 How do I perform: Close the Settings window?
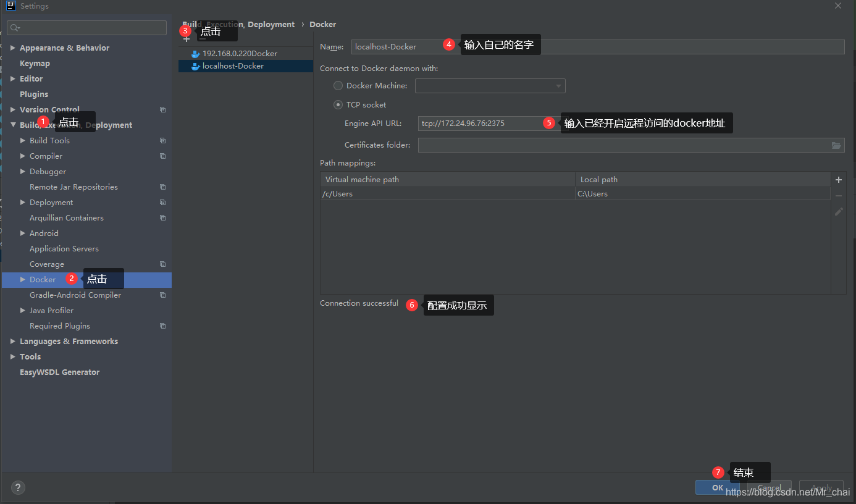tap(838, 6)
